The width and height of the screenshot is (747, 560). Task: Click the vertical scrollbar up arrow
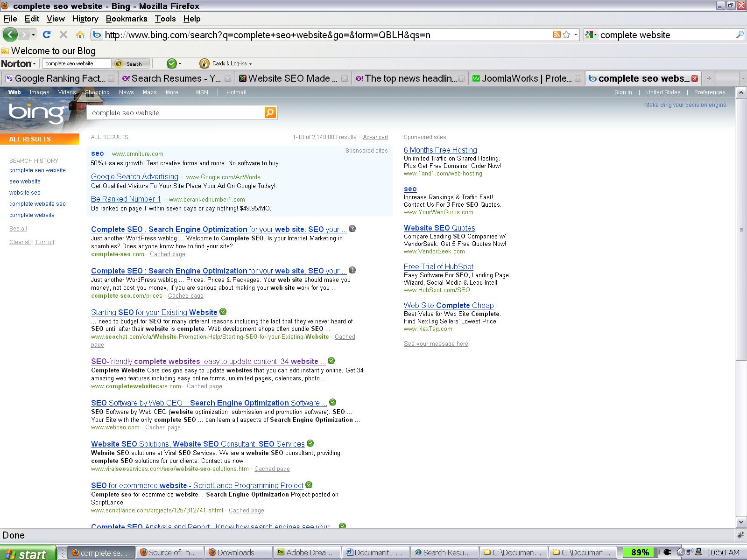coord(741,92)
